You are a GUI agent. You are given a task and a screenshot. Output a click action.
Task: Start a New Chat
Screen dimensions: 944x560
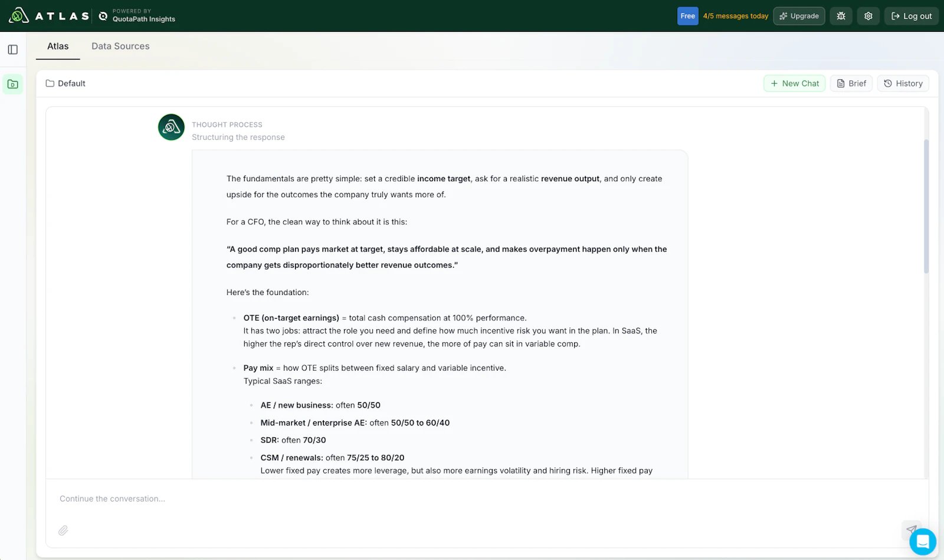794,83
